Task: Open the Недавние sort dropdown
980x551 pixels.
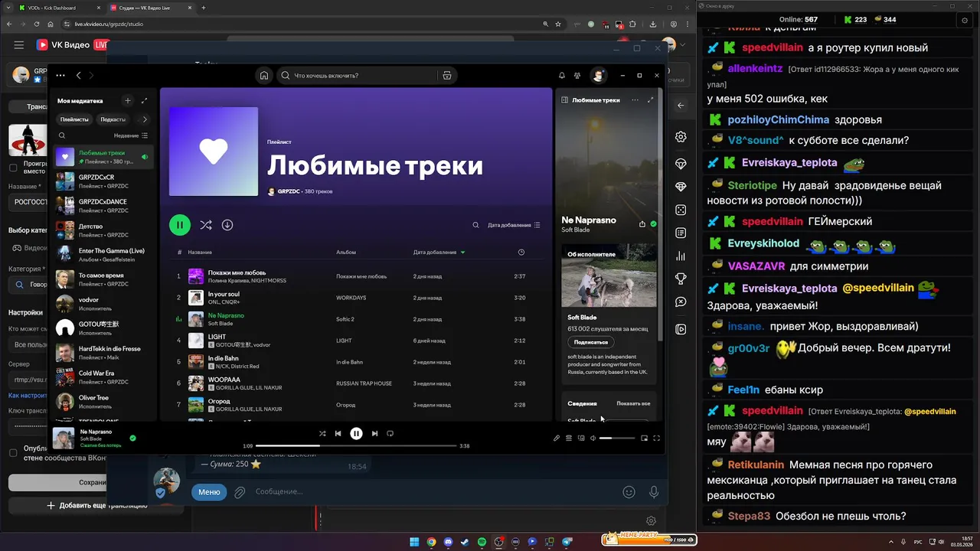Action: coord(131,135)
